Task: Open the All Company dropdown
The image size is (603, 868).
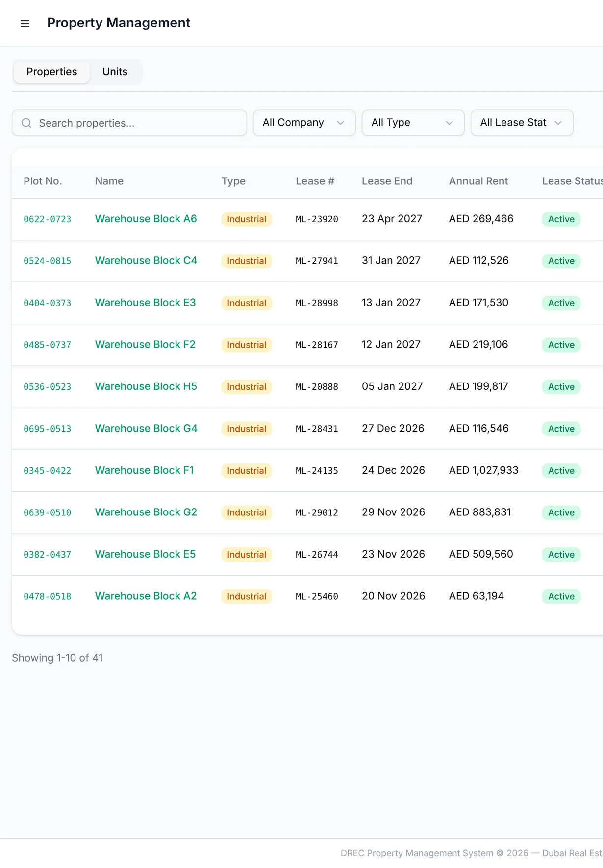Action: (x=304, y=123)
